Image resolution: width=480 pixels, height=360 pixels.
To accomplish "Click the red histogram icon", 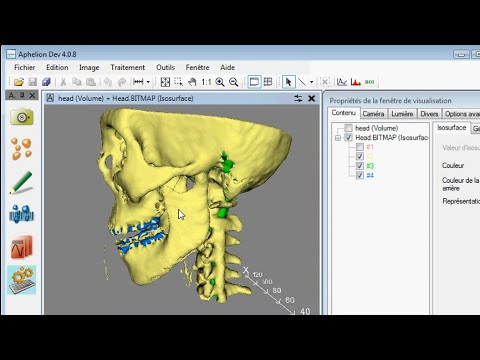I will 356,82.
